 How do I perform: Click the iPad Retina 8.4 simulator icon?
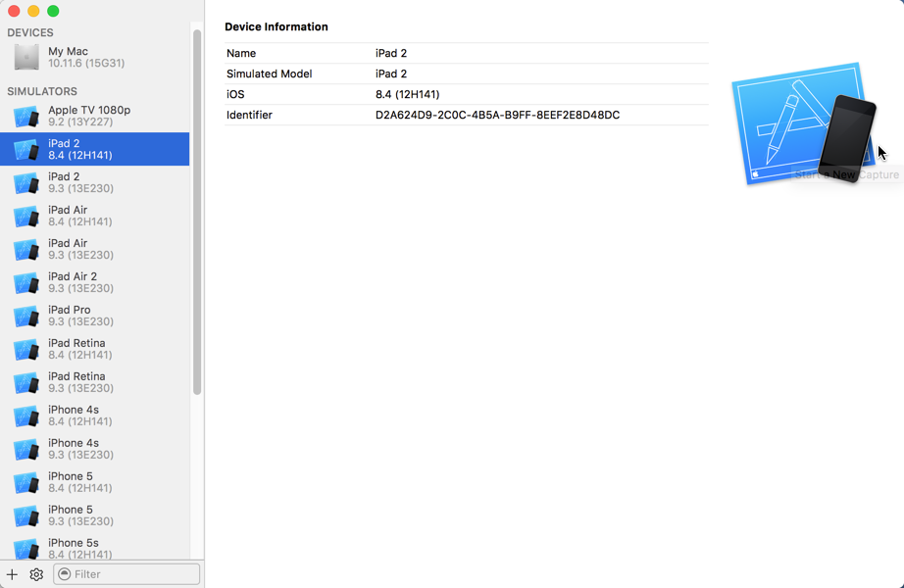pyautogui.click(x=25, y=349)
